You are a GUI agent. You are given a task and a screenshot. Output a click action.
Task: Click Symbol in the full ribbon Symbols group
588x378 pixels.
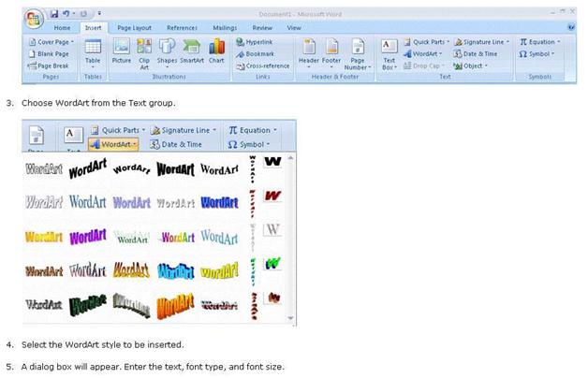(537, 54)
